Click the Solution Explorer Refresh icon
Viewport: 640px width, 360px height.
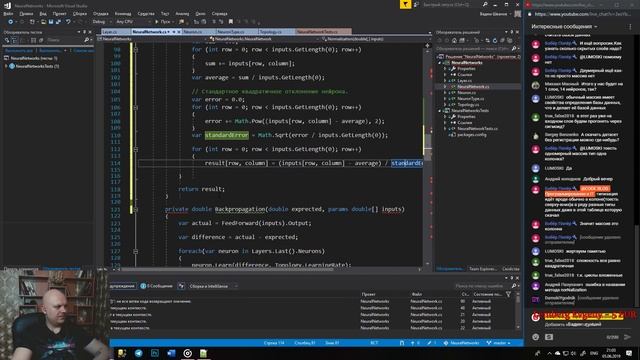(495, 40)
